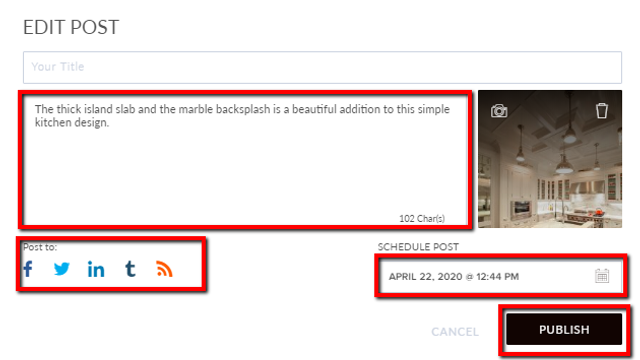Cancel editing the post
Viewport: 640px width, 360px height.
[455, 332]
